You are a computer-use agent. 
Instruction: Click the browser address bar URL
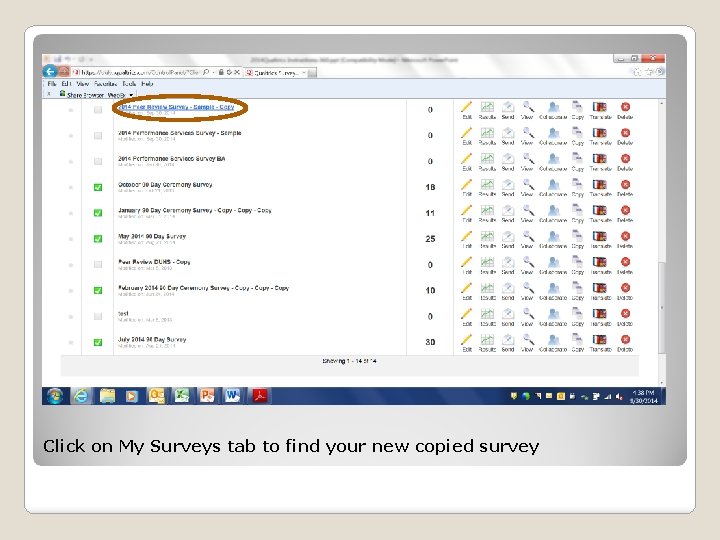click(x=140, y=72)
